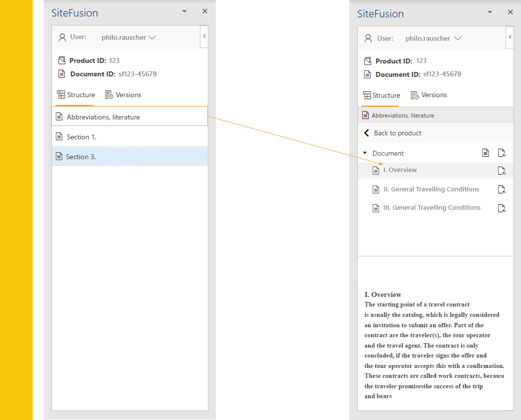Click document page icon in Document row
The image size is (521, 420).
(x=485, y=153)
